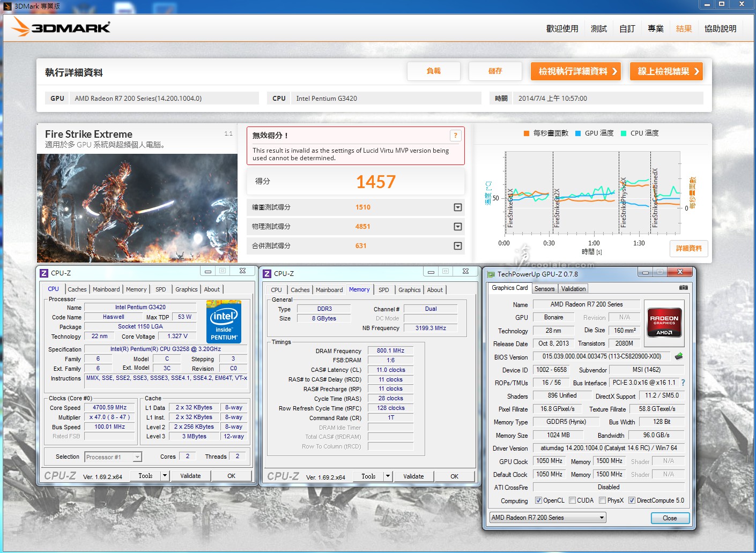Screen dimensions: 756x553
Task: Click the performance temperature chart
Action: 593,193
